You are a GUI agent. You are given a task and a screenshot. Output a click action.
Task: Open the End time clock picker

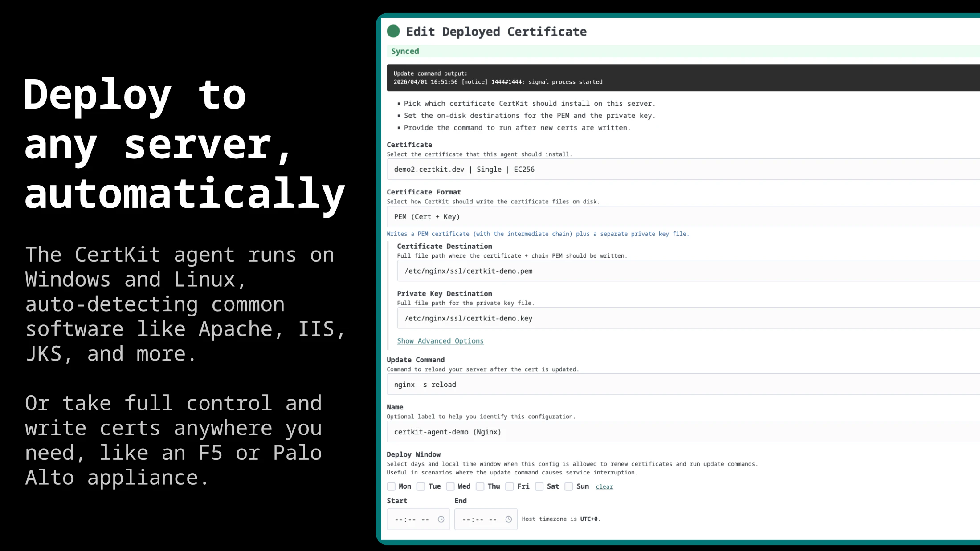point(509,519)
